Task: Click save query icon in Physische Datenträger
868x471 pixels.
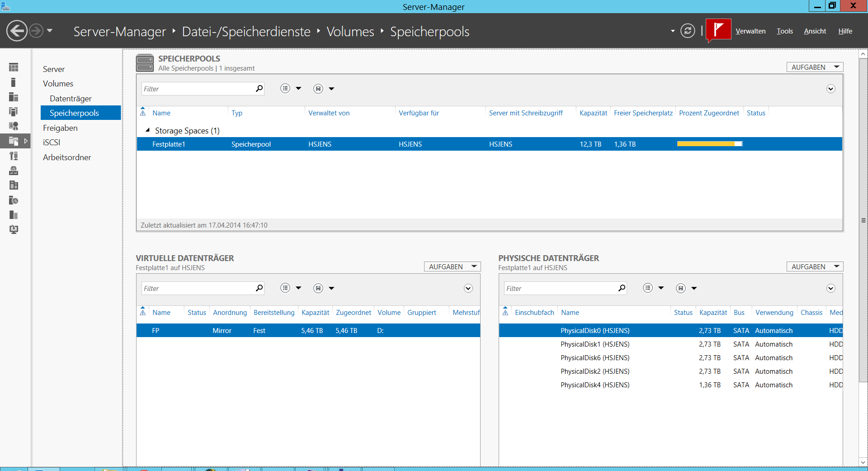Action: [x=681, y=288]
